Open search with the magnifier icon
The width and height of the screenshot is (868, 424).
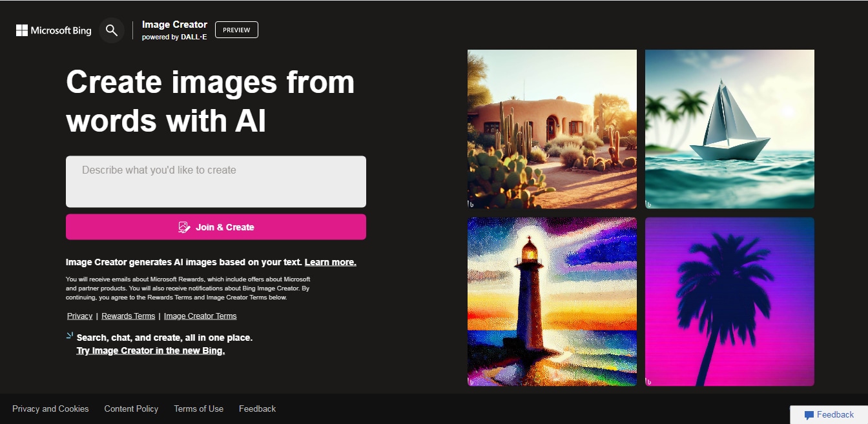pyautogui.click(x=112, y=30)
